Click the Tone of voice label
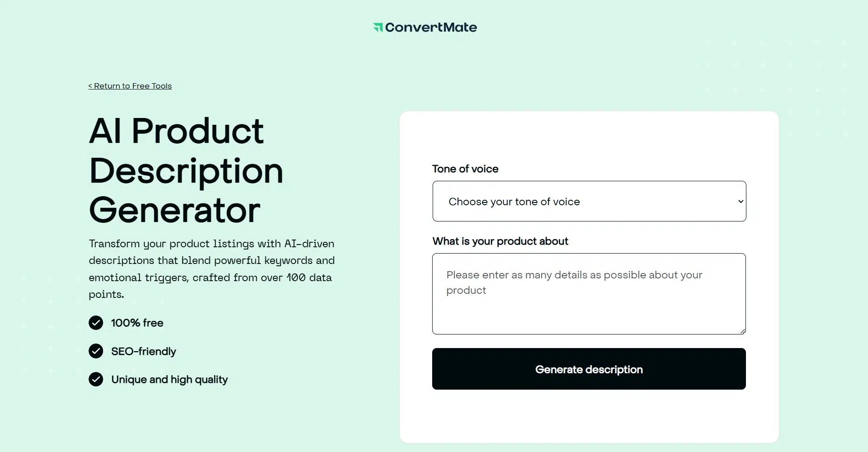The width and height of the screenshot is (868, 452). 465,169
